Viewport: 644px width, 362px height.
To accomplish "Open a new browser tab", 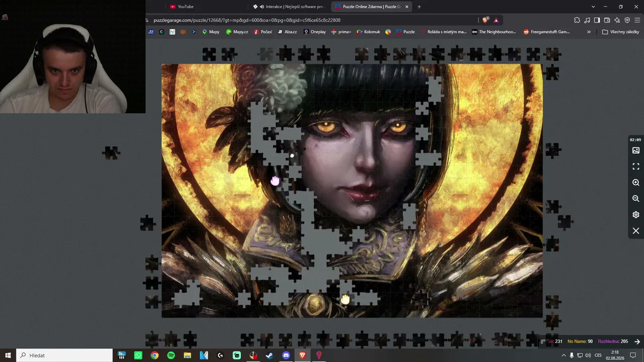I will (x=419, y=7).
